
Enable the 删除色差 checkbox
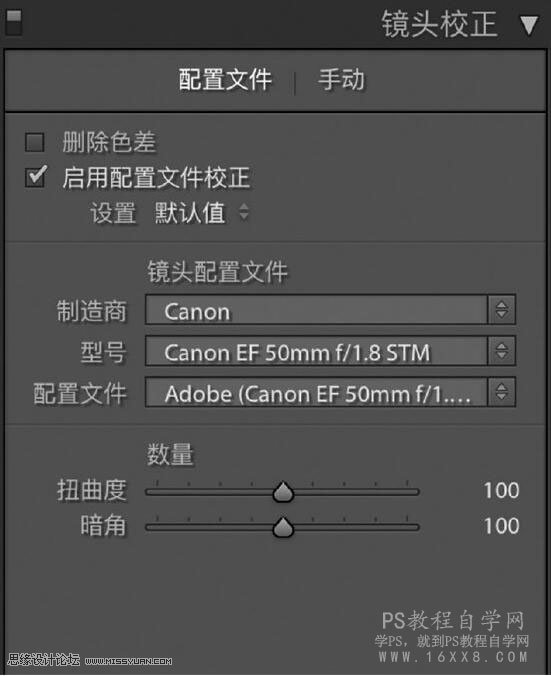34,142
